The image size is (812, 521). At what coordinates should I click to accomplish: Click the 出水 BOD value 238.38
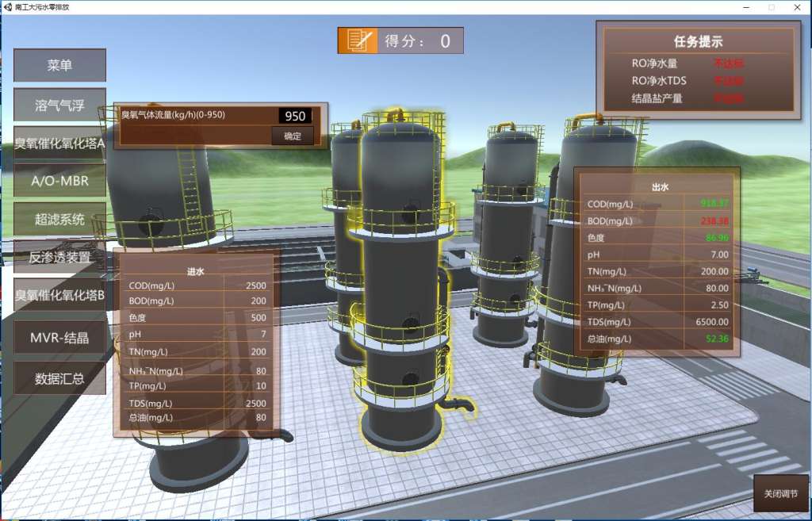tap(714, 221)
